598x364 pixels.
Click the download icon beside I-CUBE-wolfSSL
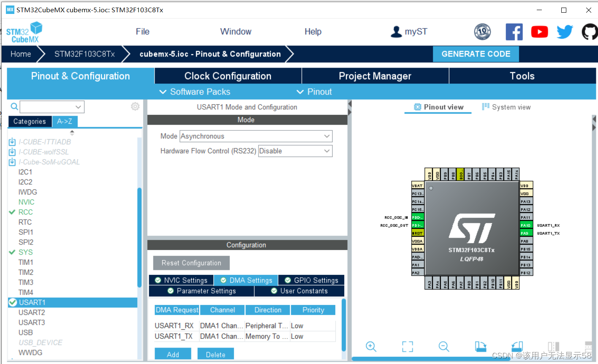(12, 152)
